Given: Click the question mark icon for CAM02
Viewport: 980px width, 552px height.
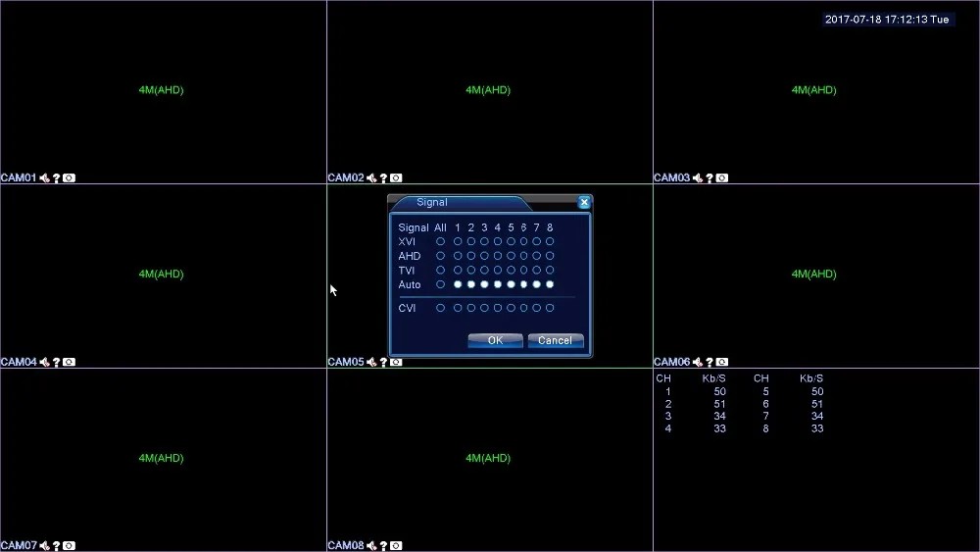Looking at the screenshot, I should (383, 178).
